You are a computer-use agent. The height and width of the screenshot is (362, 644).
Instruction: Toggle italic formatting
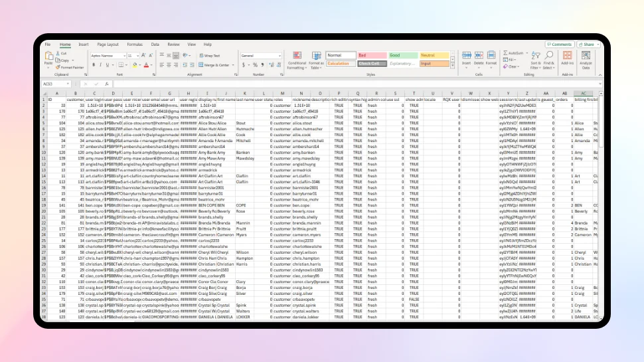[x=100, y=65]
